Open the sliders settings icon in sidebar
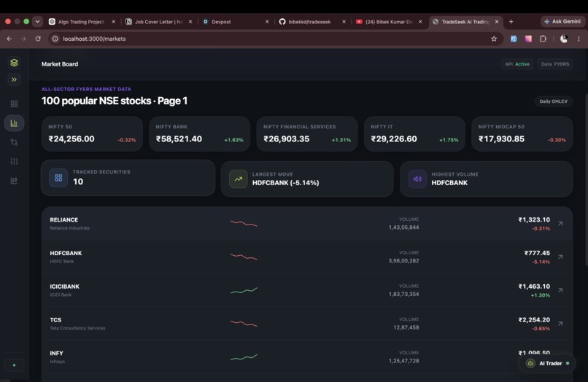This screenshot has width=588, height=382. (14, 161)
